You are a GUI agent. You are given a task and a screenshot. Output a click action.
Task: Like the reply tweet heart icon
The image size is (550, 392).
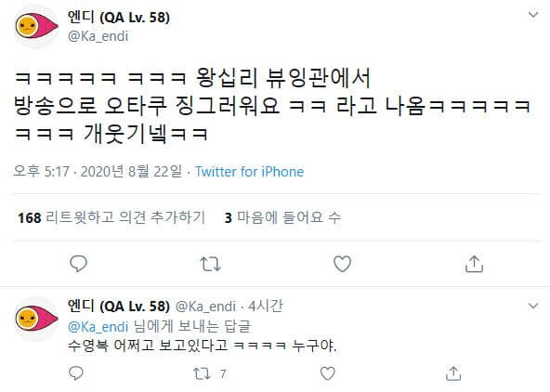coord(327,373)
